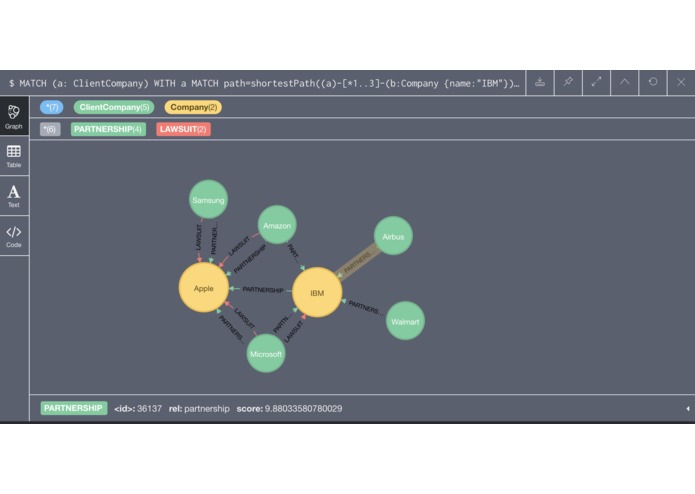The image size is (695, 494).
Task: Download the query result with export icon
Action: click(x=540, y=82)
